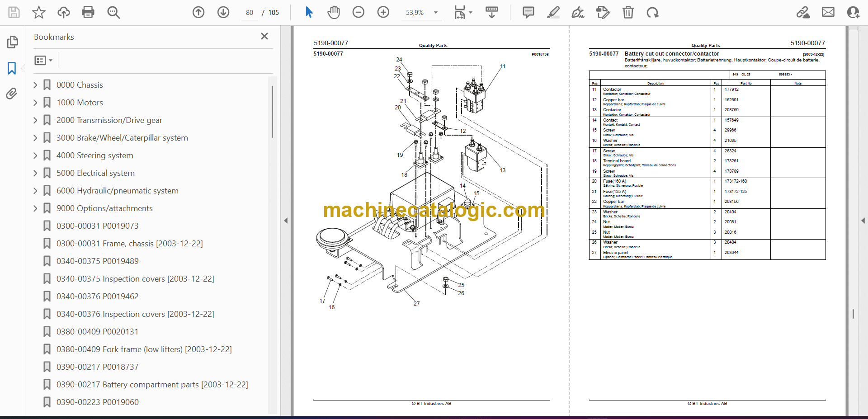Viewport: 868px width, 419px height.
Task: Select the arrow selection tool
Action: point(309,12)
